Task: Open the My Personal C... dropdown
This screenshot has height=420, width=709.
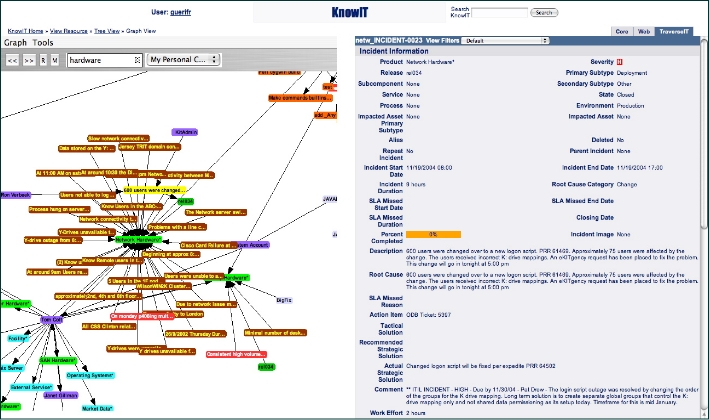Action: coord(183,60)
